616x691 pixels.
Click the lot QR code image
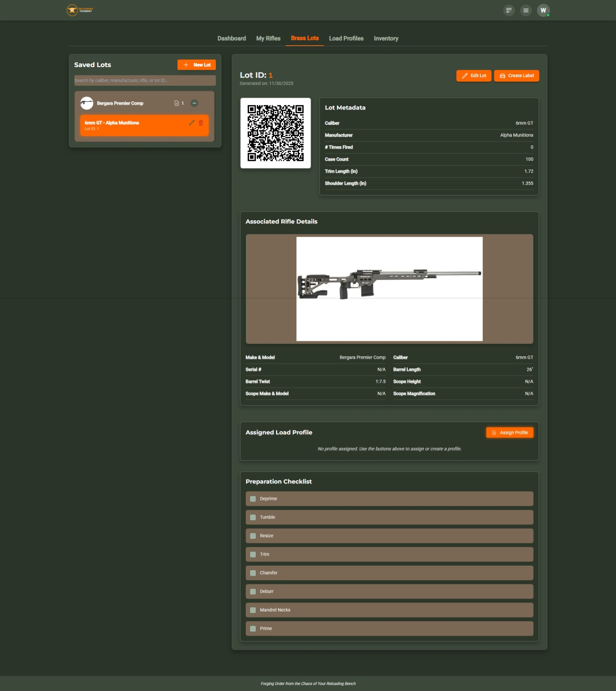pyautogui.click(x=276, y=133)
